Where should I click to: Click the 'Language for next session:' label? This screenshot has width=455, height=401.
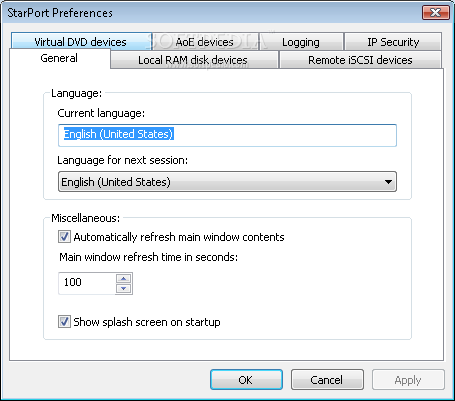123,160
